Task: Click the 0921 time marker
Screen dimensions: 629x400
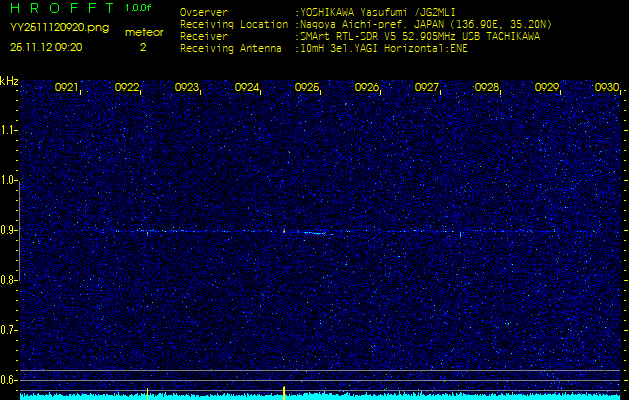Action: [x=67, y=88]
